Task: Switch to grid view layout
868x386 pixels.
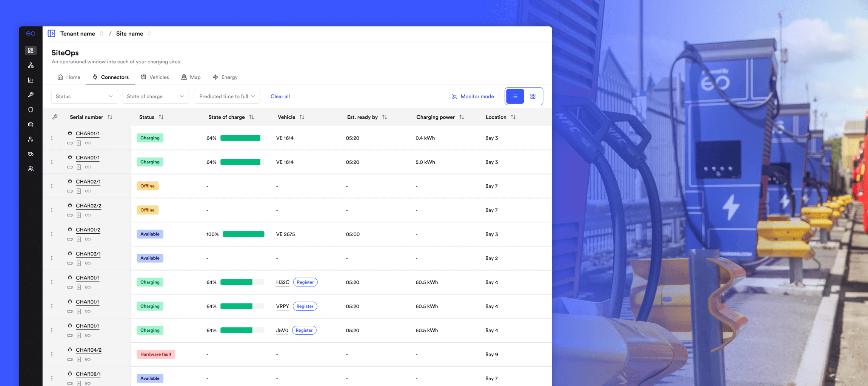Action: pyautogui.click(x=533, y=96)
